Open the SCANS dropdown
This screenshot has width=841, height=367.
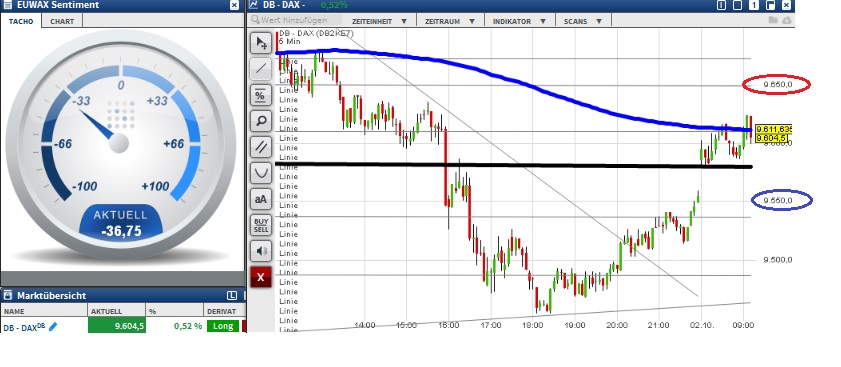click(582, 21)
